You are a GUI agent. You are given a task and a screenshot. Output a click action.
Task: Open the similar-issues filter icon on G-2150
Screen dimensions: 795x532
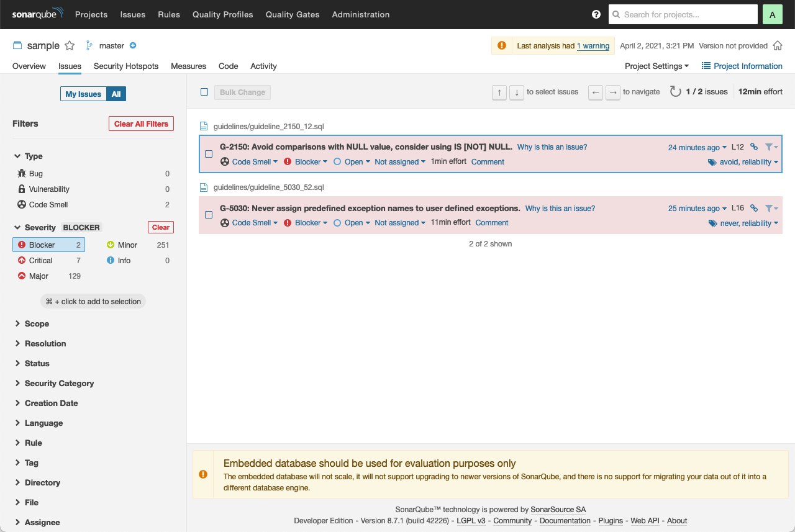[x=771, y=147]
